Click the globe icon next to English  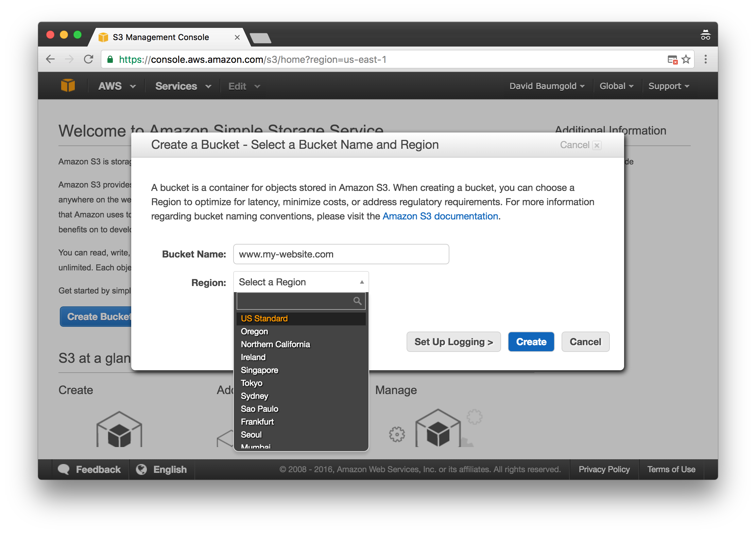141,469
